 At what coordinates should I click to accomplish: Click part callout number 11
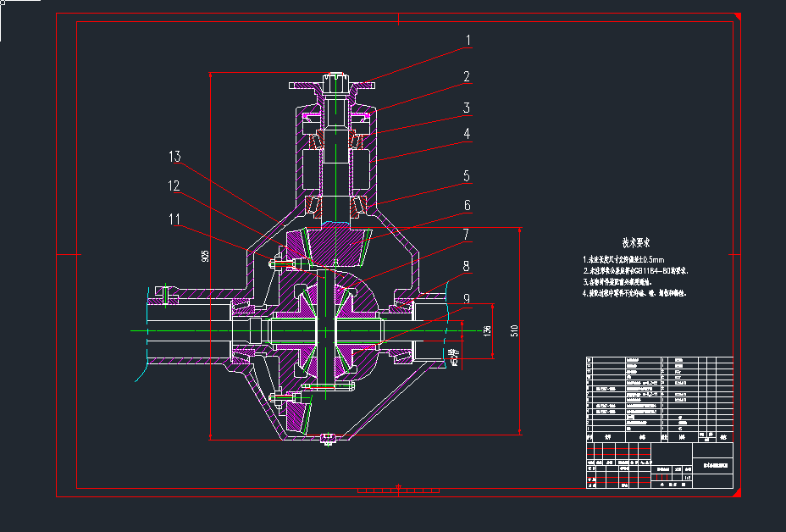coord(174,219)
